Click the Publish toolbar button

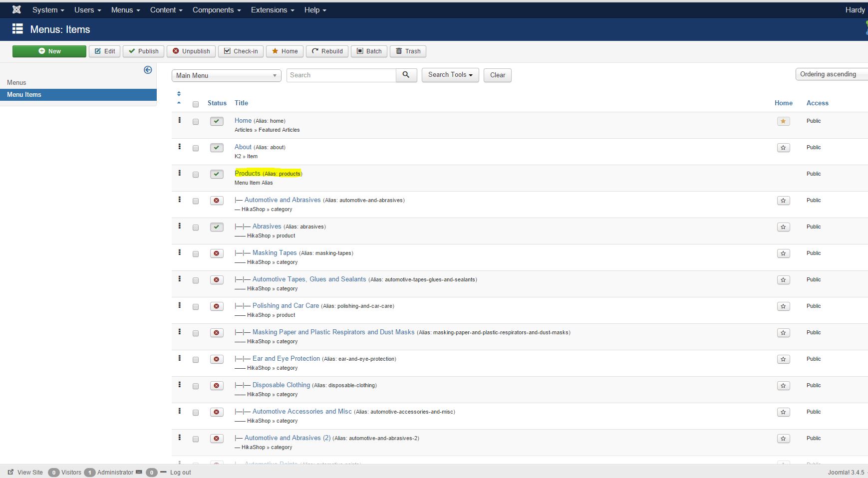[144, 51]
